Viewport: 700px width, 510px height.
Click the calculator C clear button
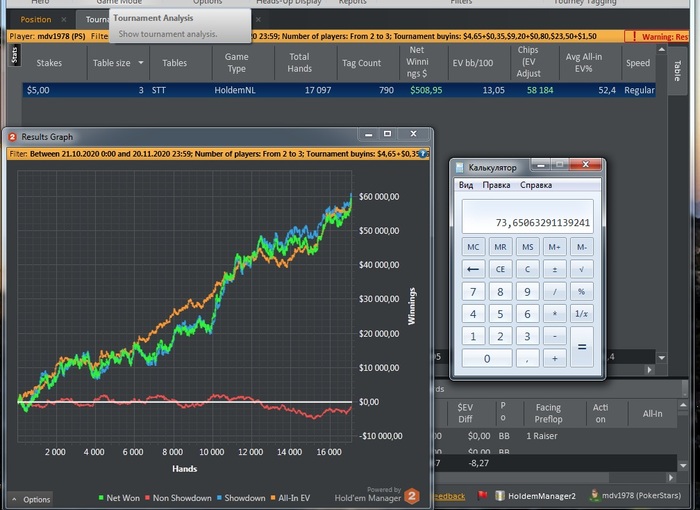pos(527,269)
